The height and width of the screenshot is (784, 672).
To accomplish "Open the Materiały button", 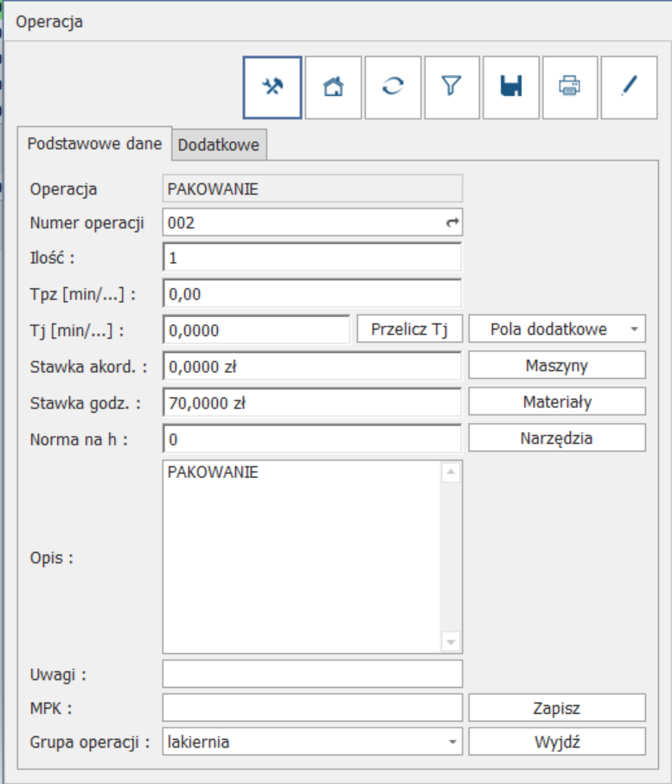I will click(557, 402).
